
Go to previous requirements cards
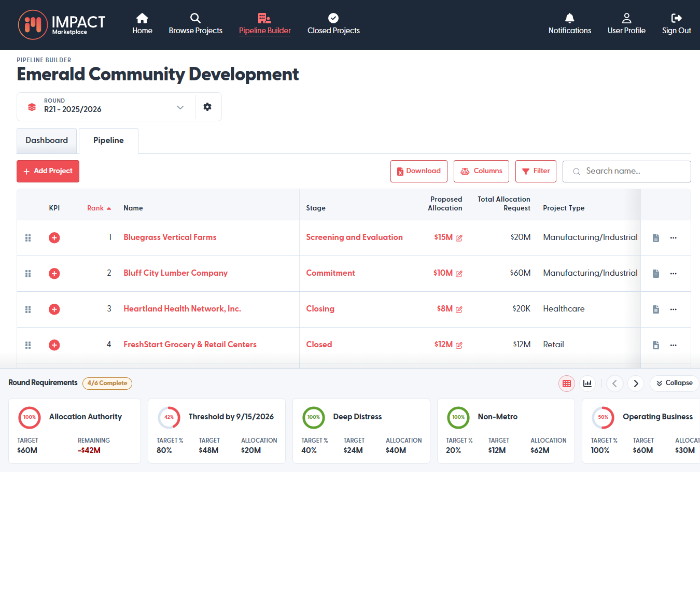coord(614,384)
